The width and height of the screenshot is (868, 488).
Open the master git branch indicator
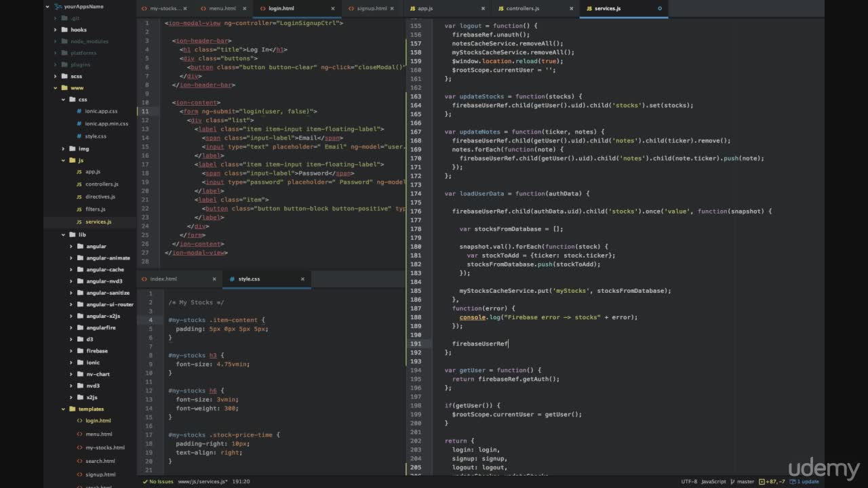743,481
